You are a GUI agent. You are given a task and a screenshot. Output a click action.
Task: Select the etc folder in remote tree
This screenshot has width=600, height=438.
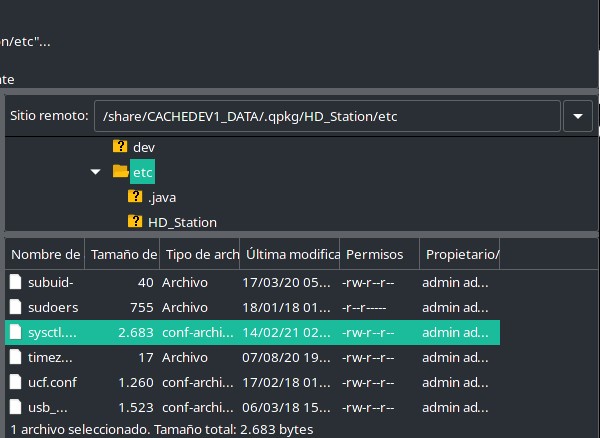pos(143,172)
